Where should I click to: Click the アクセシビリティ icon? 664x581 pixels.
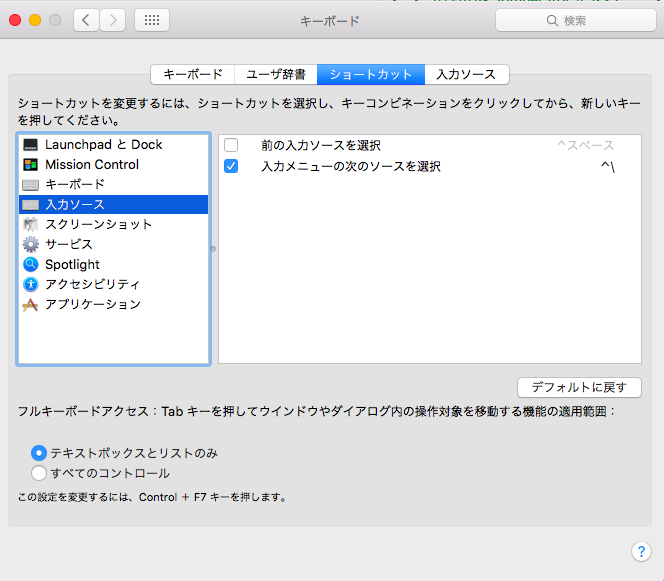pyautogui.click(x=30, y=284)
